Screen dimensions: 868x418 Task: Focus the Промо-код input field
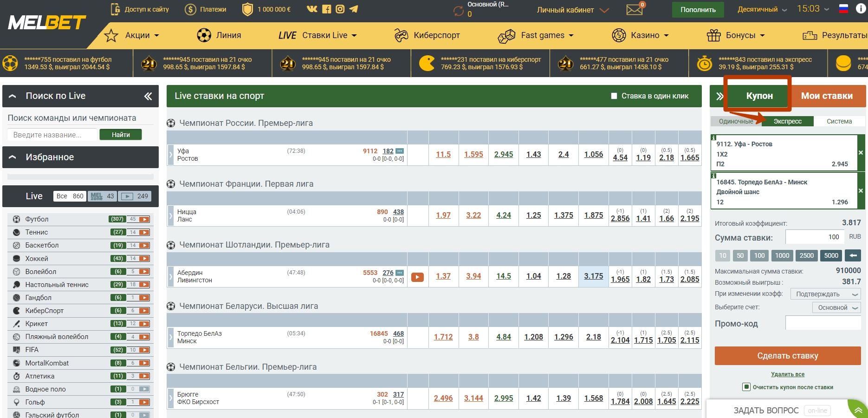(x=823, y=323)
